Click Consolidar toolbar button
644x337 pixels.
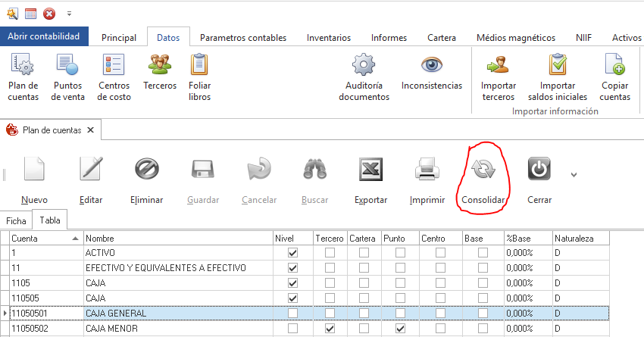483,179
